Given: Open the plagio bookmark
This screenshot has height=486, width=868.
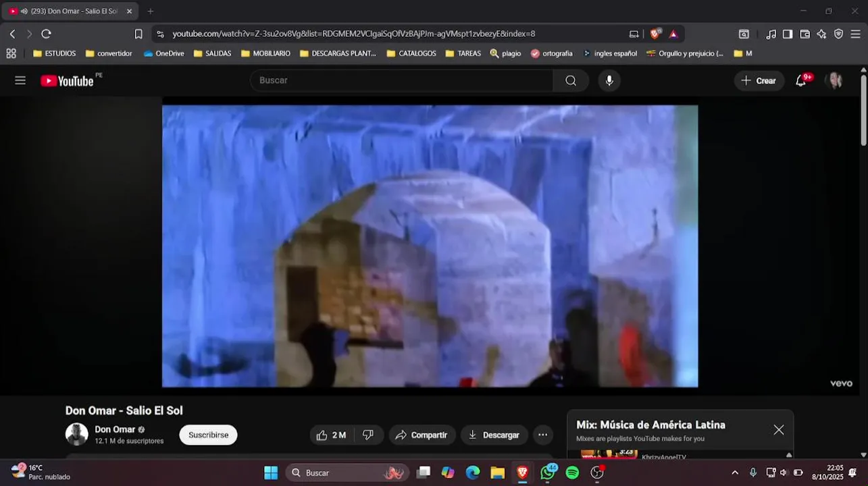Looking at the screenshot, I should (505, 53).
